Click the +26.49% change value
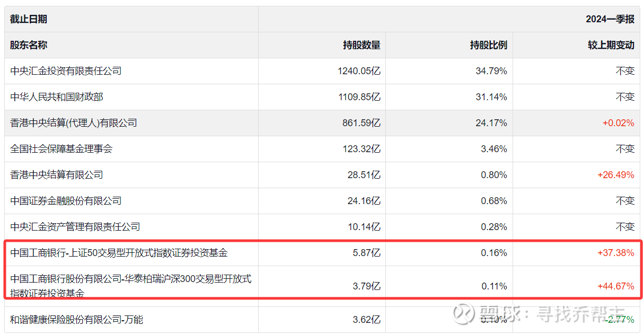The height and width of the screenshot is (334, 644). pyautogui.click(x=616, y=175)
